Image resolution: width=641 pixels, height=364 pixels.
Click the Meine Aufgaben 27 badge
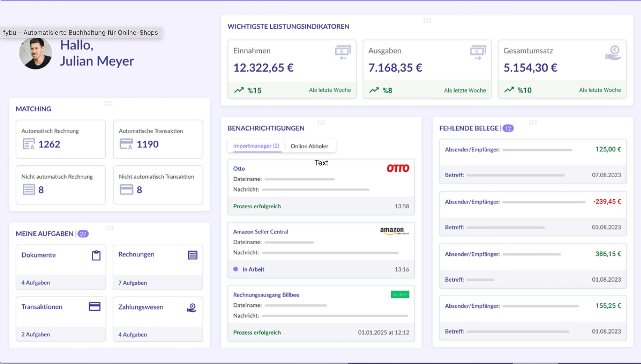pos(83,234)
